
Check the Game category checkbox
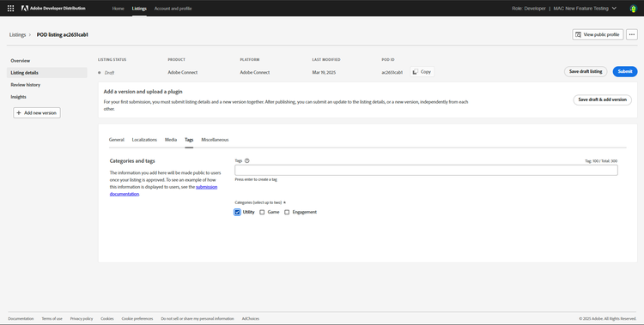(262, 212)
